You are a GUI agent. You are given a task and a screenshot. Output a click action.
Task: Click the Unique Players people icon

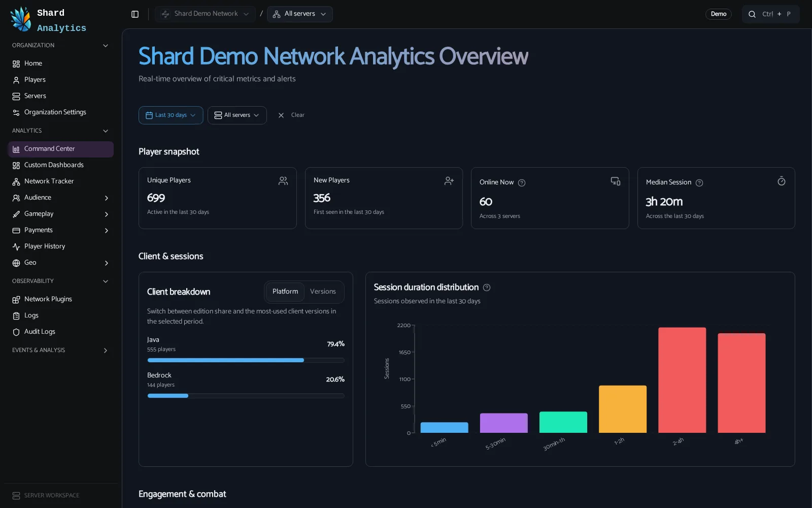[x=283, y=181]
